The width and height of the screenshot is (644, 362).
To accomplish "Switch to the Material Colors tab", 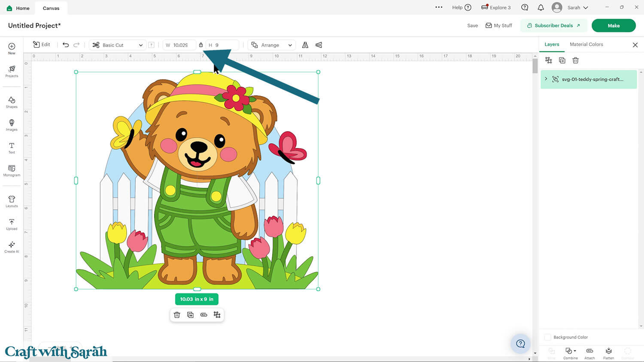I will (x=586, y=45).
